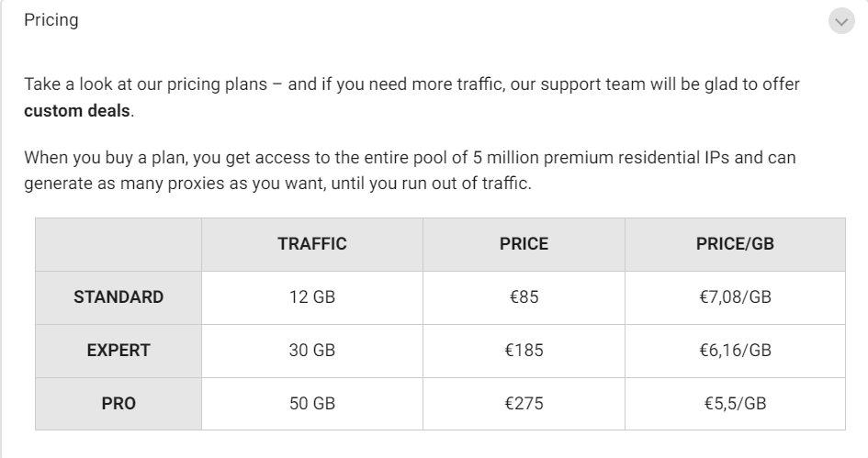
Task: Select the PRICE/GB column header
Action: pos(735,244)
